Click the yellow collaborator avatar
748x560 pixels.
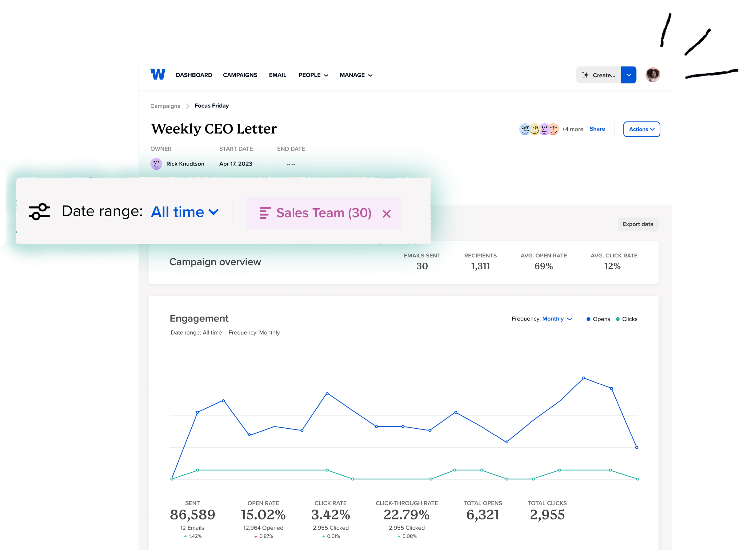534,129
